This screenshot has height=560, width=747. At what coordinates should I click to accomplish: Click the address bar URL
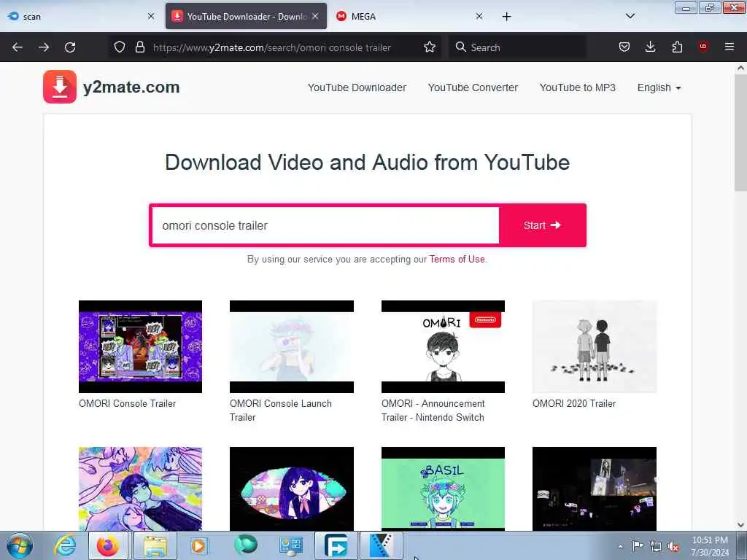click(271, 47)
